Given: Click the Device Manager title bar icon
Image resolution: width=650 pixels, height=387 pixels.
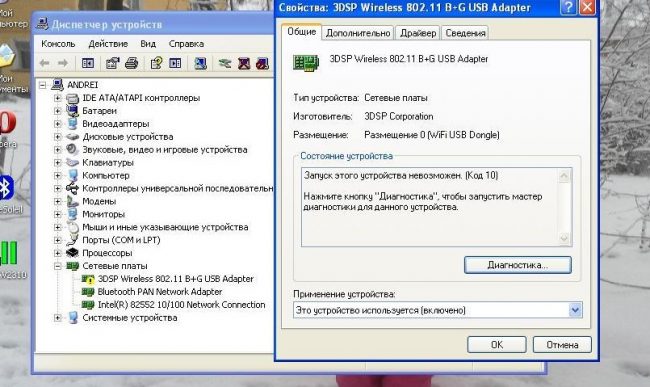Looking at the screenshot, I should click(x=42, y=24).
